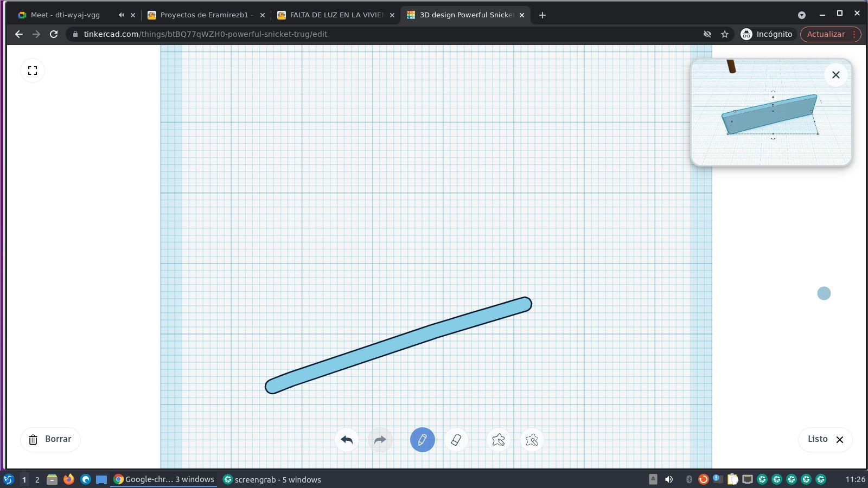Open the tab search dropdown
This screenshot has width=868, height=488.
click(x=802, y=15)
